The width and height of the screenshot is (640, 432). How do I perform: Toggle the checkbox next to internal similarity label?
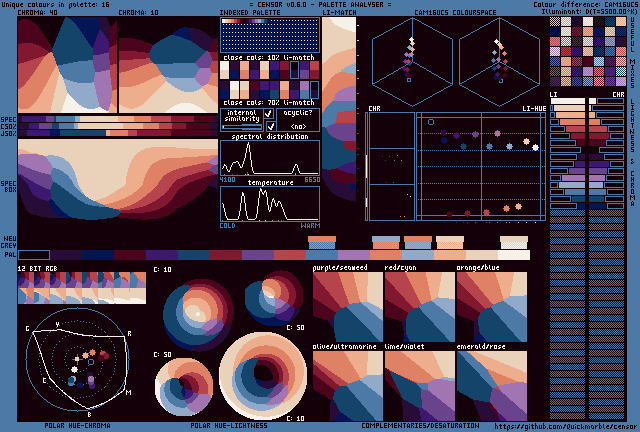coord(269,113)
